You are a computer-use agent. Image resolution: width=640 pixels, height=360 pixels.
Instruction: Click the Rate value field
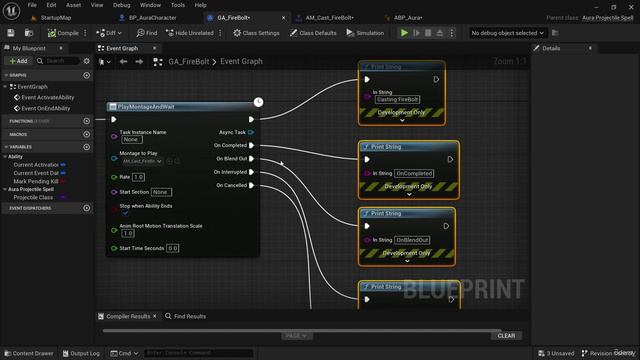[138, 177]
